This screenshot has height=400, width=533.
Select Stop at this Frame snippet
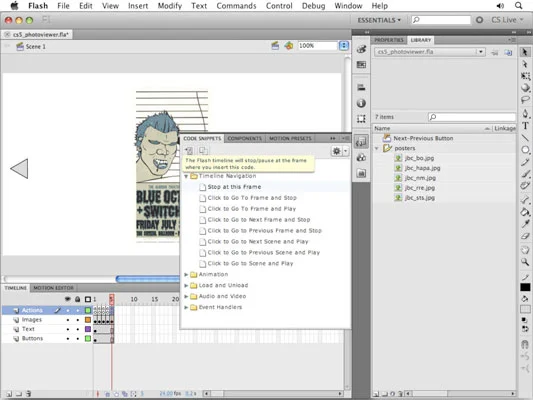tap(234, 187)
